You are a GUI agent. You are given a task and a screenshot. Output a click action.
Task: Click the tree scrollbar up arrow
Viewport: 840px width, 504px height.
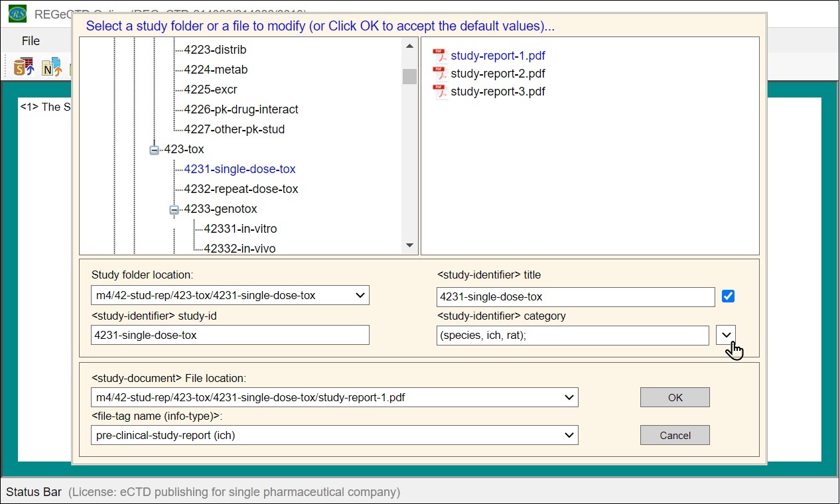point(409,46)
